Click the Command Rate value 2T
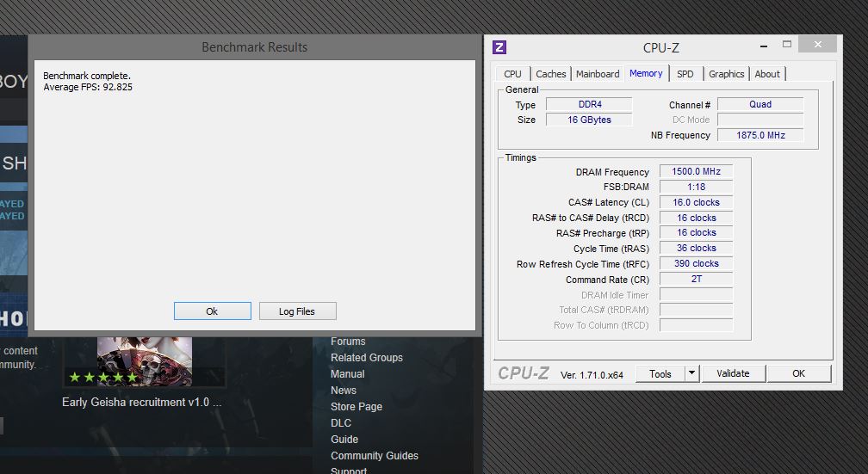The height and width of the screenshot is (474, 868). point(696,279)
